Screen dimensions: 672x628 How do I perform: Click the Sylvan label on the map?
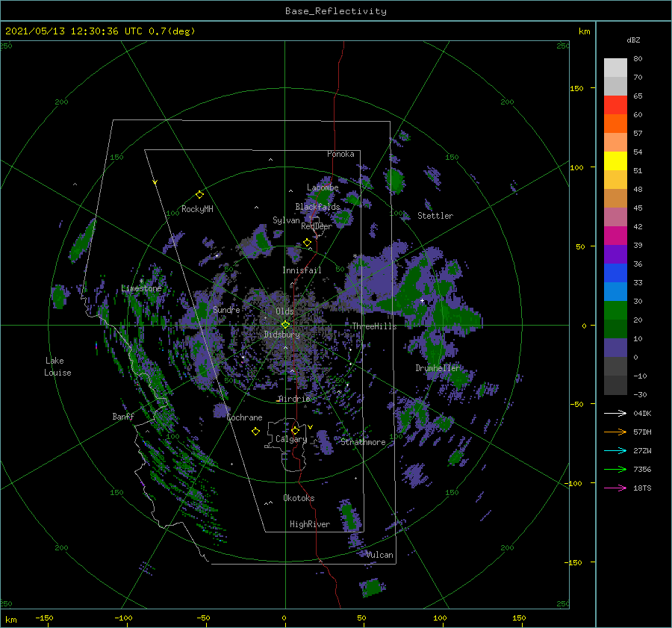point(286,220)
